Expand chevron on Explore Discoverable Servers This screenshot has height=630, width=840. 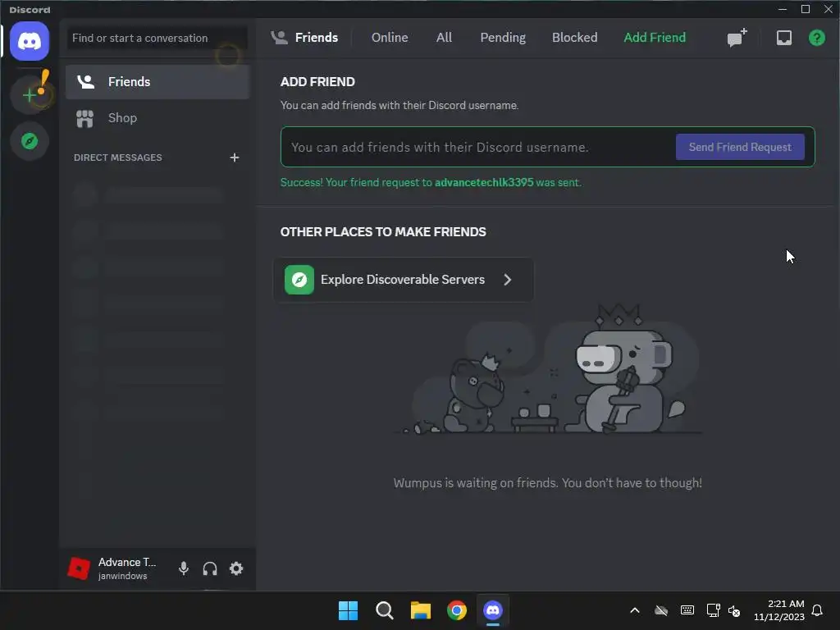coord(507,280)
